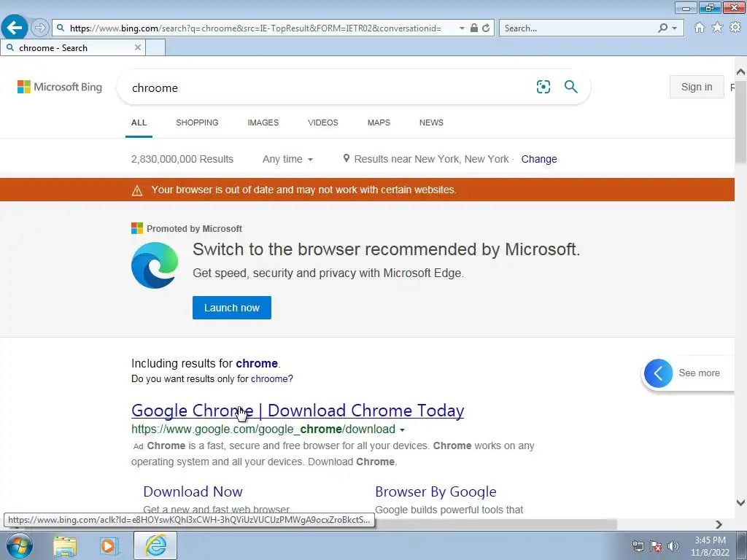The height and width of the screenshot is (560, 747).
Task: Open a new tab with the blank tab button
Action: pyautogui.click(x=155, y=47)
